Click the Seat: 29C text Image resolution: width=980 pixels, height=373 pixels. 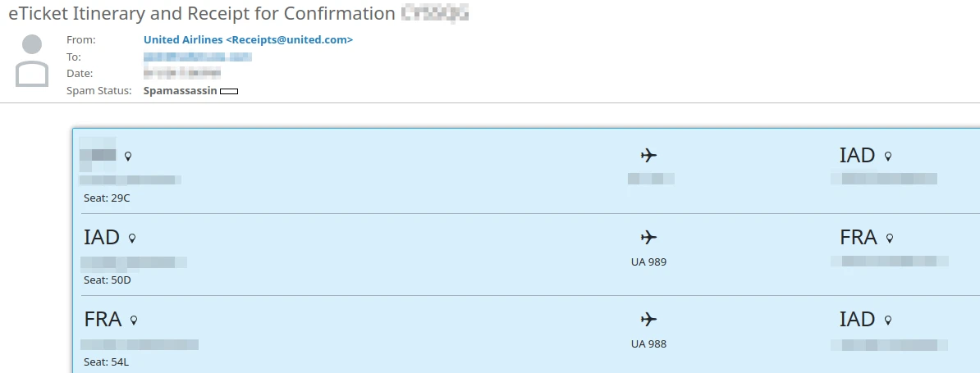click(x=107, y=198)
